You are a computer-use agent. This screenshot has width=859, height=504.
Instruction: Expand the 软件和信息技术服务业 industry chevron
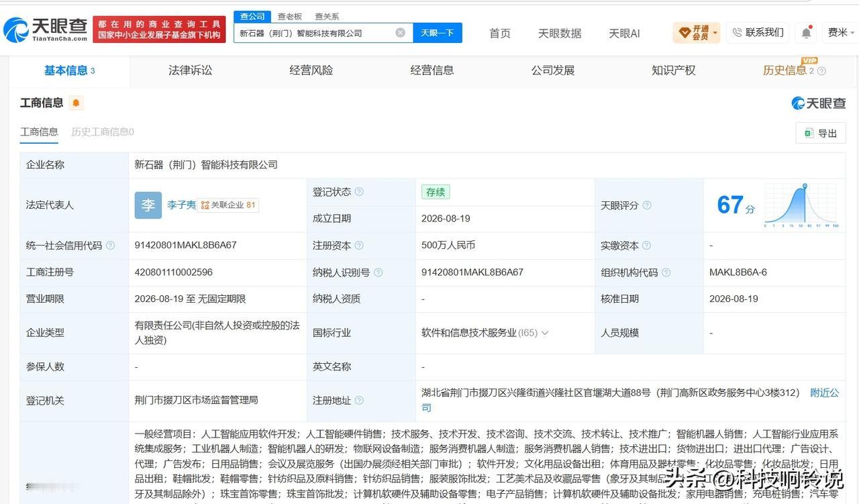(x=545, y=333)
